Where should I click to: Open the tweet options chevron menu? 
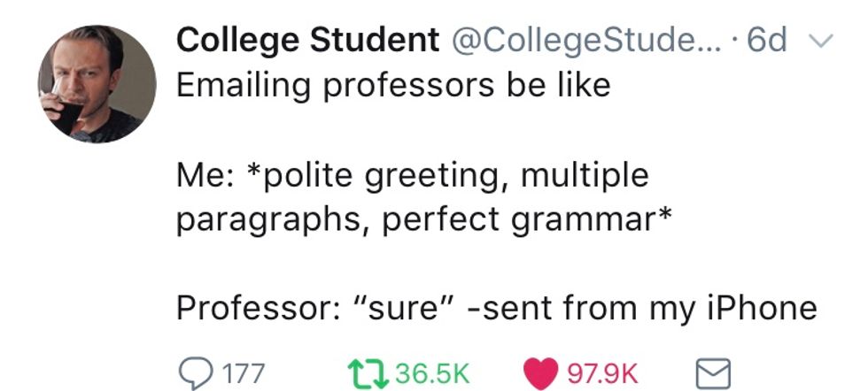coord(822,42)
